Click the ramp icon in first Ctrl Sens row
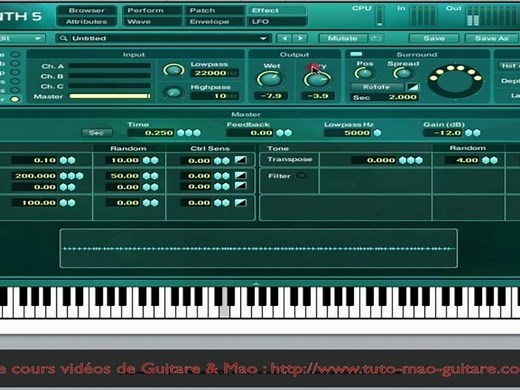The width and height of the screenshot is (520, 390). (241, 160)
